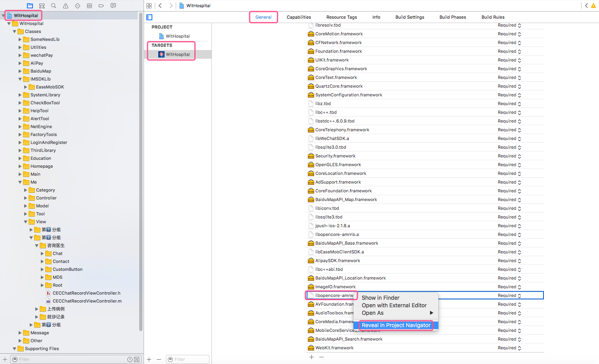The width and height of the screenshot is (599, 364).
Task: Collapse the Classes folder
Action: (15, 31)
